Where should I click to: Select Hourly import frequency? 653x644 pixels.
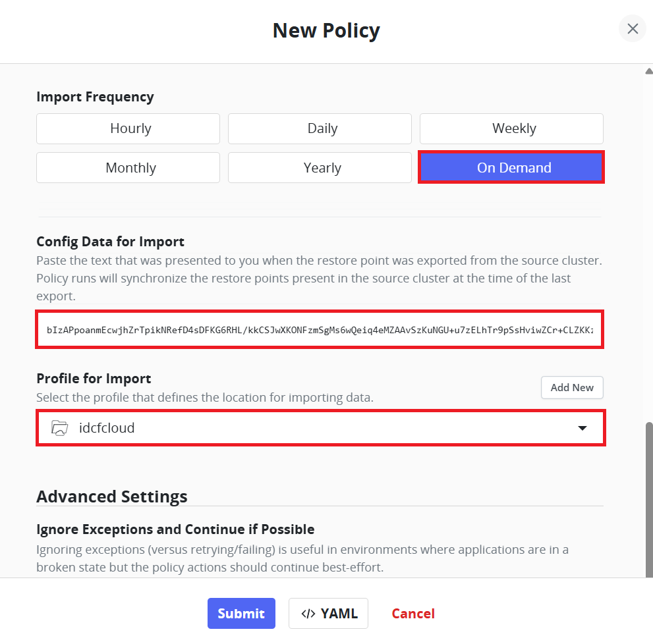(x=128, y=128)
